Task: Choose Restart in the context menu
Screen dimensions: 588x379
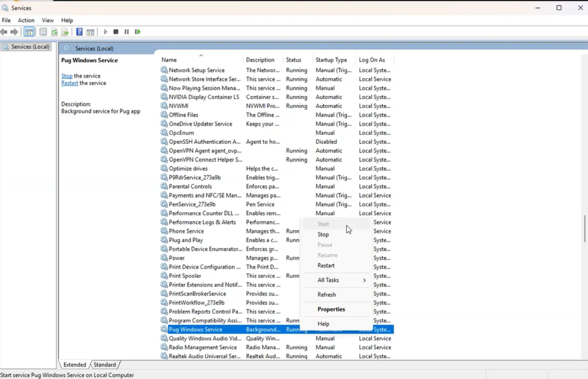Action: tap(337, 265)
